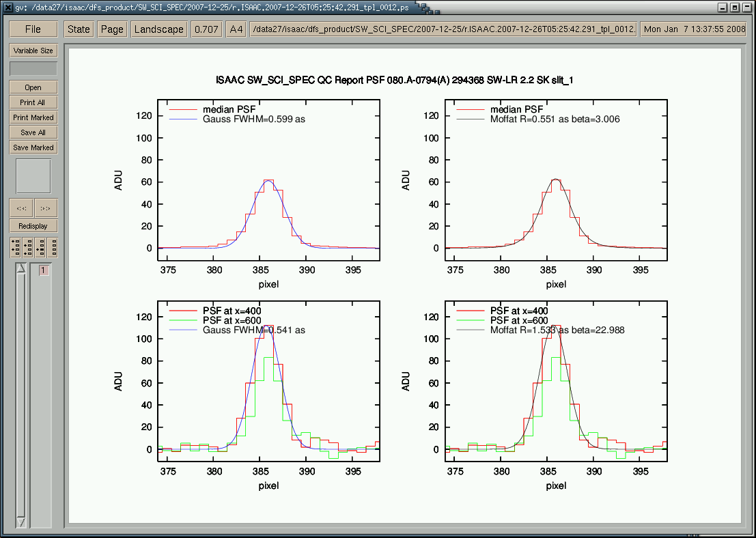Expand the Landscape orientation dropdown
Image resolution: width=756 pixels, height=538 pixels.
pos(158,29)
